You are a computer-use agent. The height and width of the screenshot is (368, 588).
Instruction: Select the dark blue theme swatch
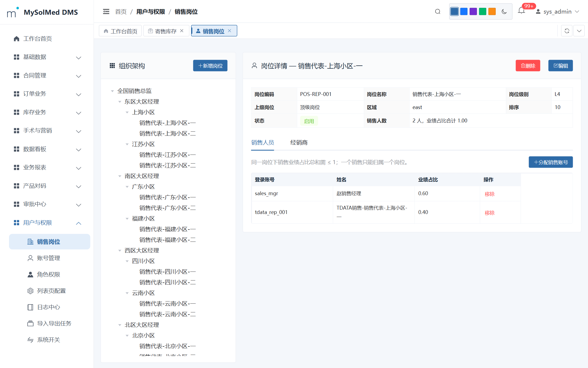(454, 11)
